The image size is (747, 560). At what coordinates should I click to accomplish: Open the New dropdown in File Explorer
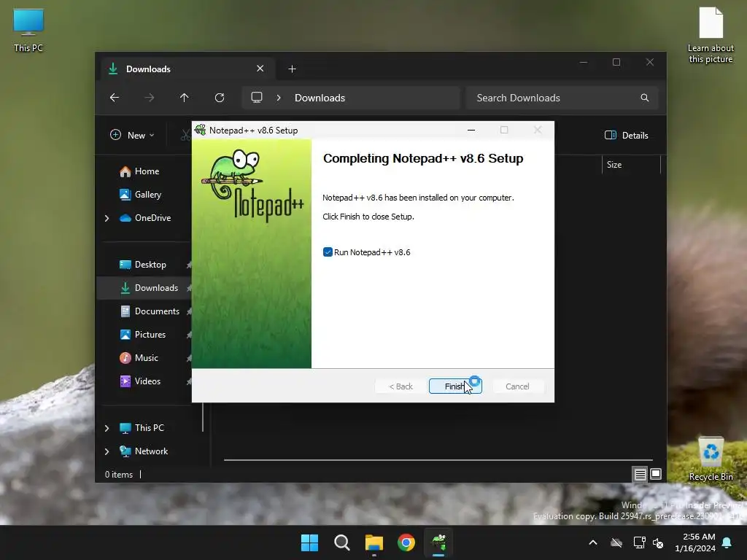click(x=133, y=135)
